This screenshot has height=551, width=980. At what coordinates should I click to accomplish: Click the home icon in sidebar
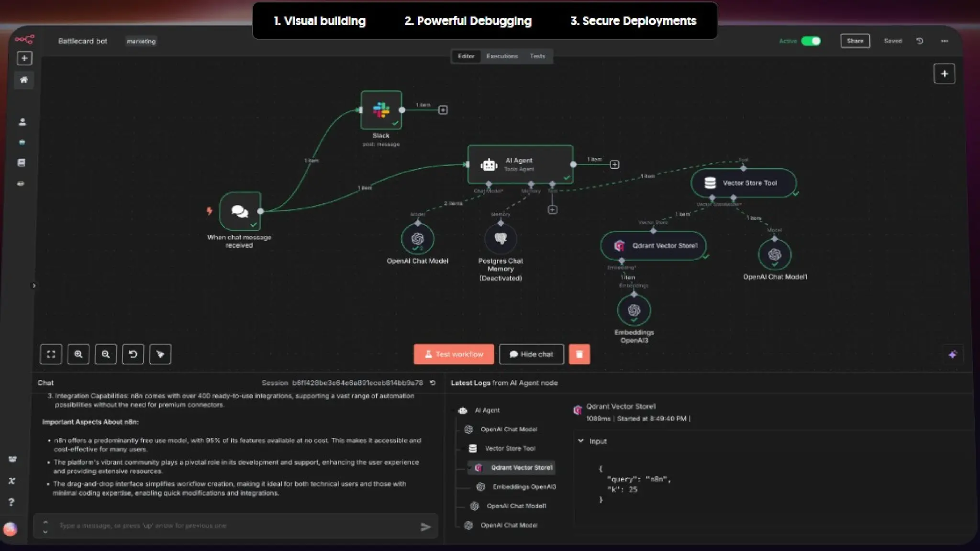pyautogui.click(x=24, y=80)
